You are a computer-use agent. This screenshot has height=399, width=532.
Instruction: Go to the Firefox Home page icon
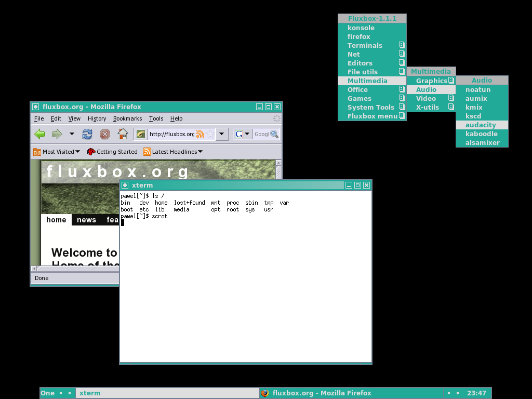[123, 134]
